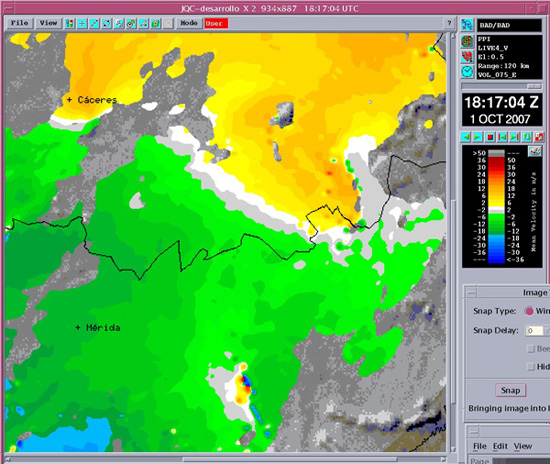Open the View menu in radar window
Viewport: 550px width, 464px height.
[48, 23]
